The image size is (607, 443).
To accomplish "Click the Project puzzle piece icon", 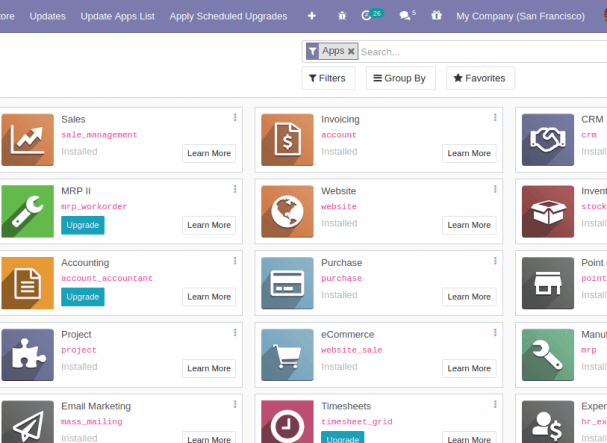I will [x=27, y=355].
